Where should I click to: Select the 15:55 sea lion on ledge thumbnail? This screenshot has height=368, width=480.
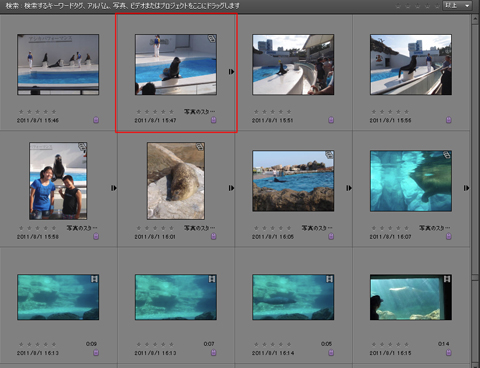411,65
